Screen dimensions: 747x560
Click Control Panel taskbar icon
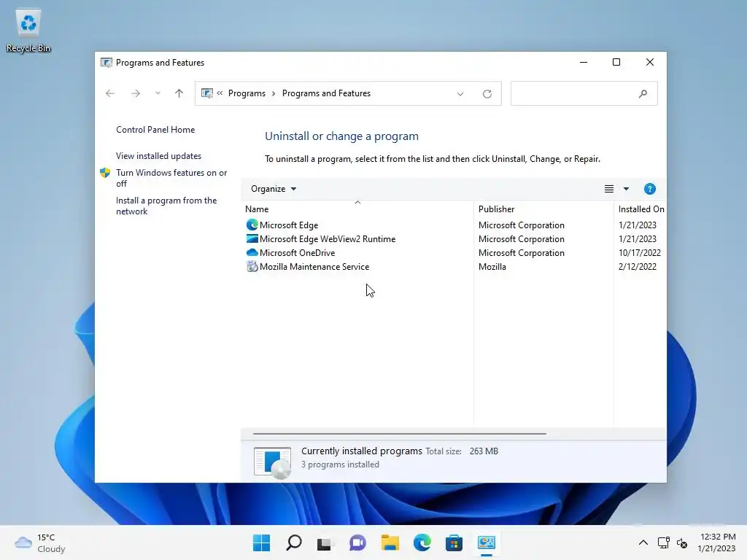[x=487, y=542]
